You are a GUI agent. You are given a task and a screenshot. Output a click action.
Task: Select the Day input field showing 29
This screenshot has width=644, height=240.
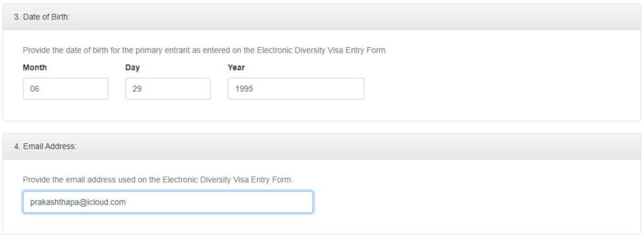pyautogui.click(x=168, y=89)
